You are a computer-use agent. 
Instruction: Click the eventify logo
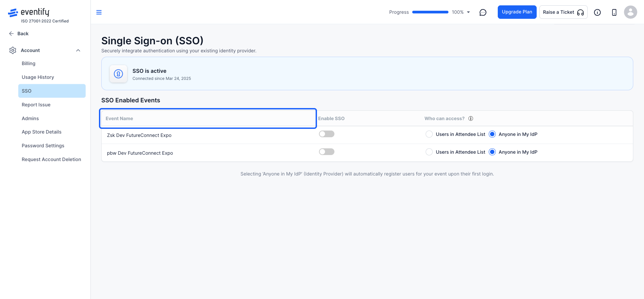coord(29,12)
